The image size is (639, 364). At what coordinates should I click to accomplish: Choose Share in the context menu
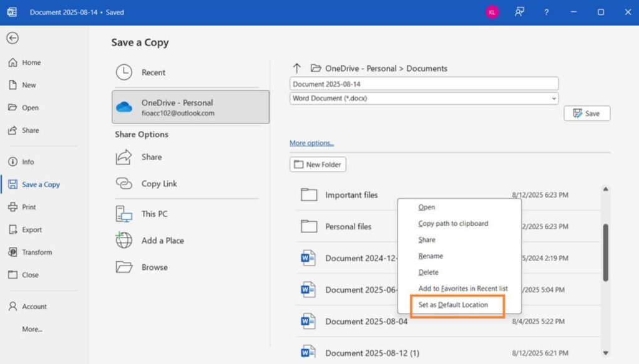click(459, 239)
